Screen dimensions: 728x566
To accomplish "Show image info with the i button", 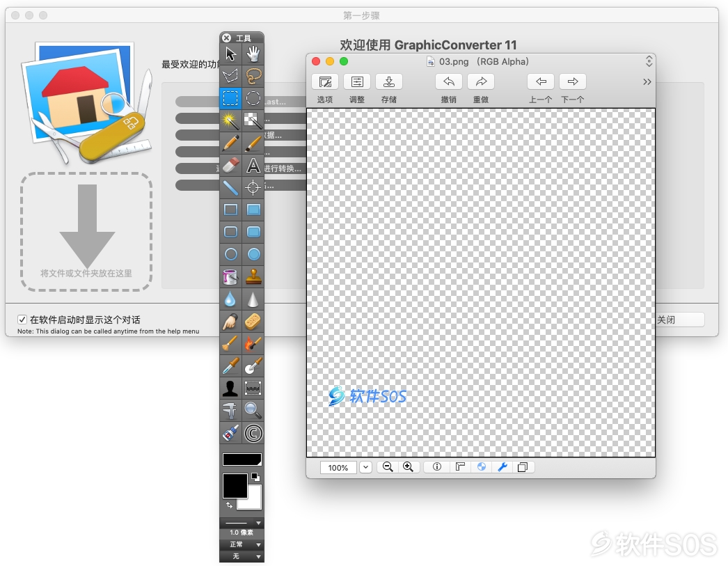I will point(437,467).
